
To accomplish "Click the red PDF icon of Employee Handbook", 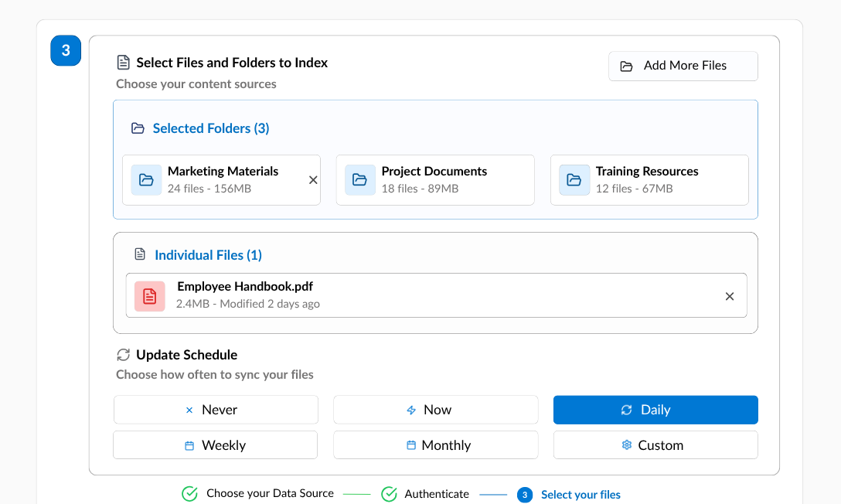I will coord(150,296).
